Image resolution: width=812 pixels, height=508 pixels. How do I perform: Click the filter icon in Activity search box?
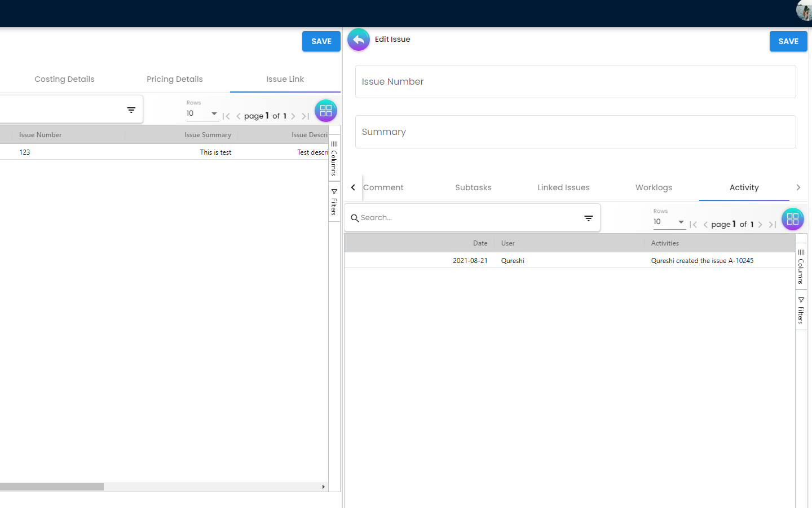pos(588,218)
